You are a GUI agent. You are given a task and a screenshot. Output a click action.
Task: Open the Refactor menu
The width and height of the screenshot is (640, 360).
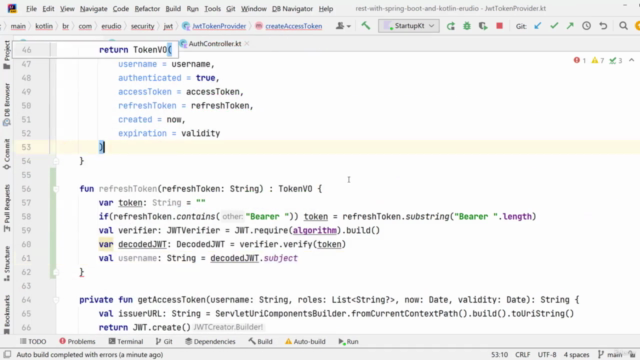pyautogui.click(x=147, y=9)
